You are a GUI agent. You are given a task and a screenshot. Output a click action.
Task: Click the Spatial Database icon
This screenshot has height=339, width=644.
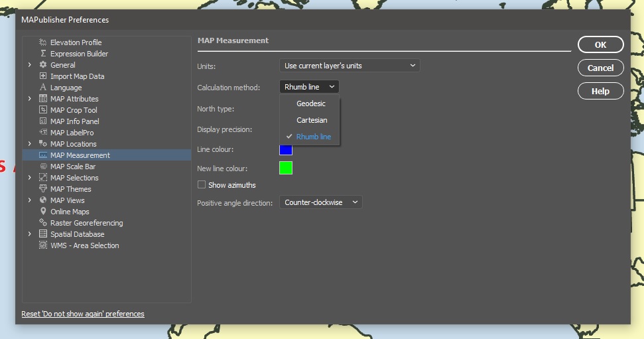[42, 234]
